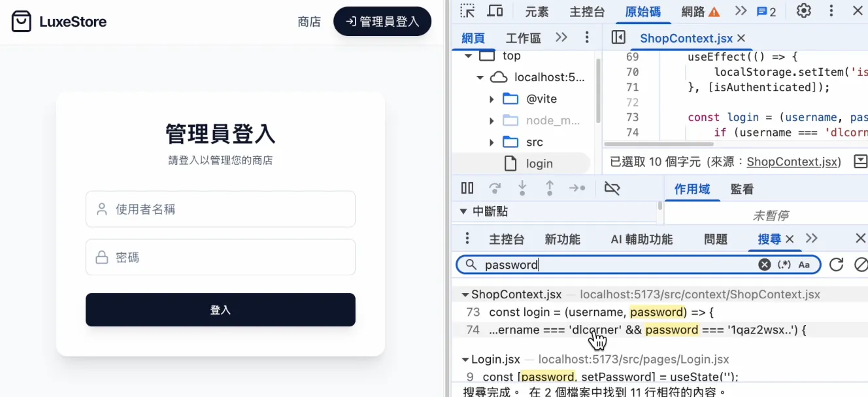Viewport: 868px width, 397px height.
Task: Click the padlock icon in the password field
Action: coord(102,258)
